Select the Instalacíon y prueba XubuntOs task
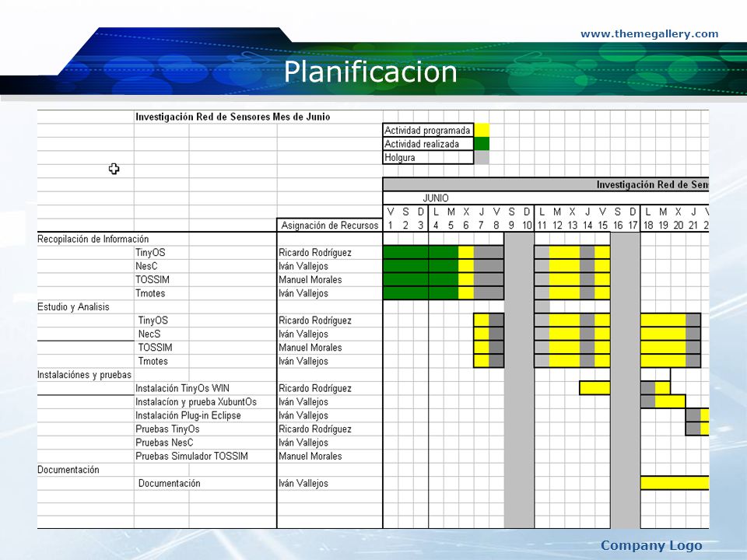This screenshot has width=747, height=560. click(x=196, y=402)
